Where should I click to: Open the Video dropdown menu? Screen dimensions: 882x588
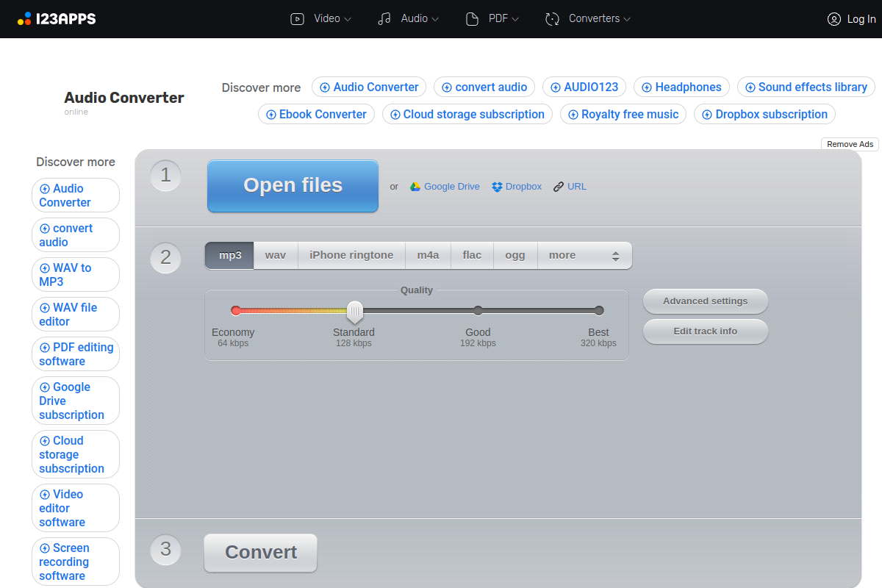click(x=320, y=18)
